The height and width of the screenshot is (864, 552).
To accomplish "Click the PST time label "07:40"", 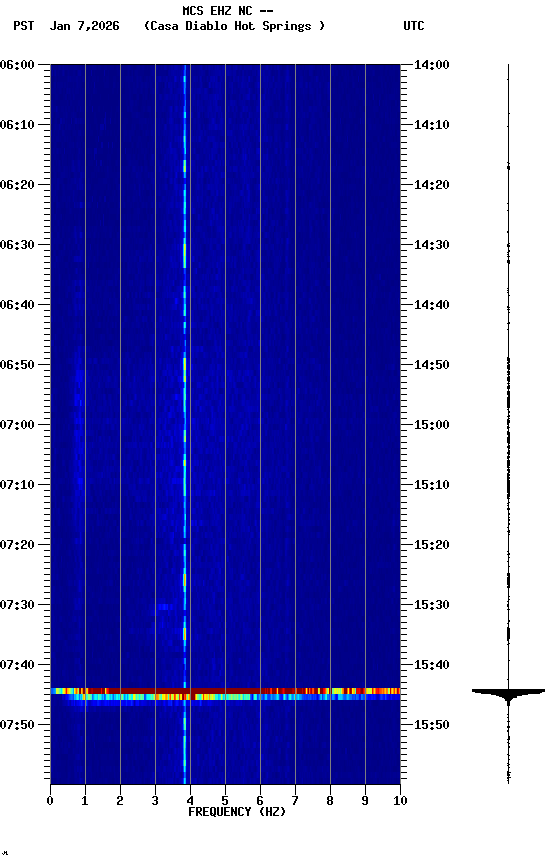I will [17, 665].
